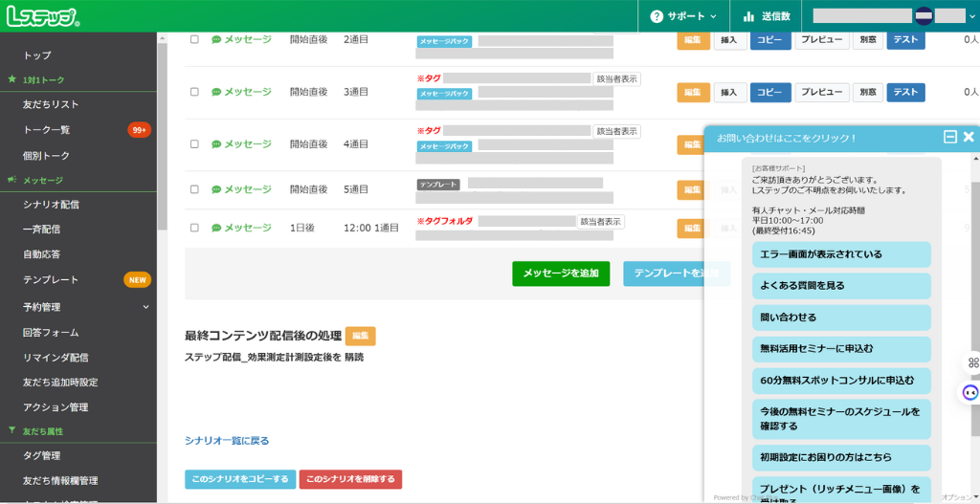The width and height of the screenshot is (980, 504).
Task: Click テスト for the 3通目 message
Action: (905, 93)
